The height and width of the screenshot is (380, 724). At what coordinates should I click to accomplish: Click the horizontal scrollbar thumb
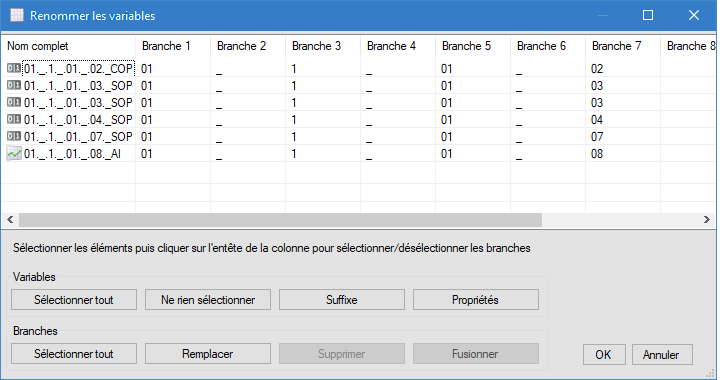tap(280, 220)
